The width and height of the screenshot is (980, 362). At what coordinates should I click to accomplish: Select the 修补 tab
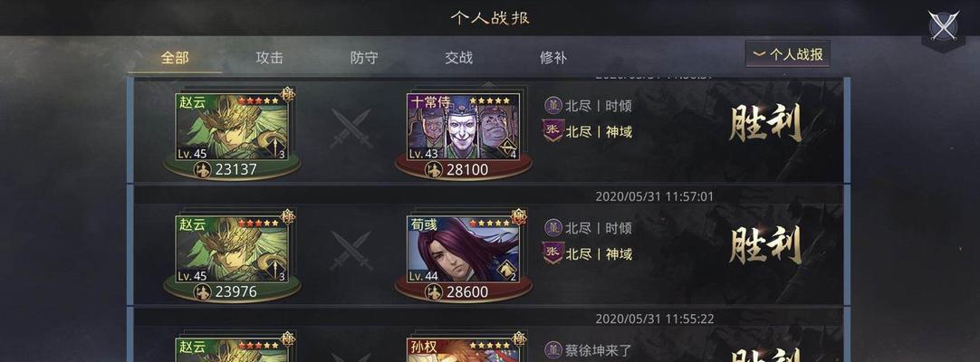pos(553,58)
